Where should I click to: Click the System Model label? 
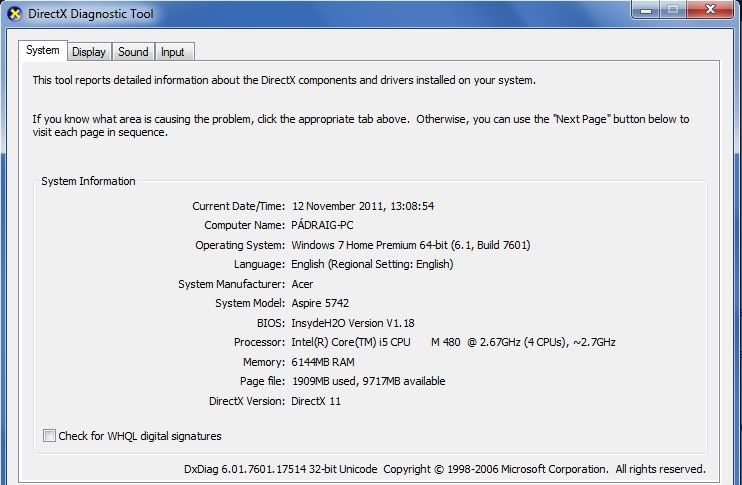[250, 303]
